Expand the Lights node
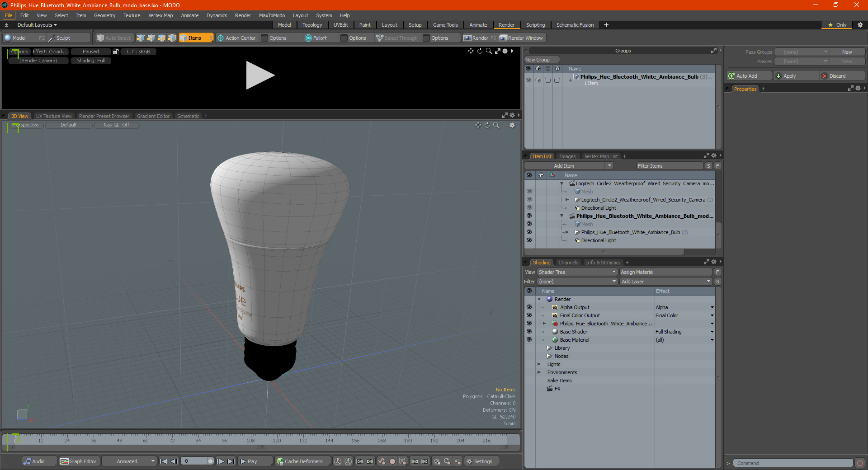The image size is (868, 470). 539,364
